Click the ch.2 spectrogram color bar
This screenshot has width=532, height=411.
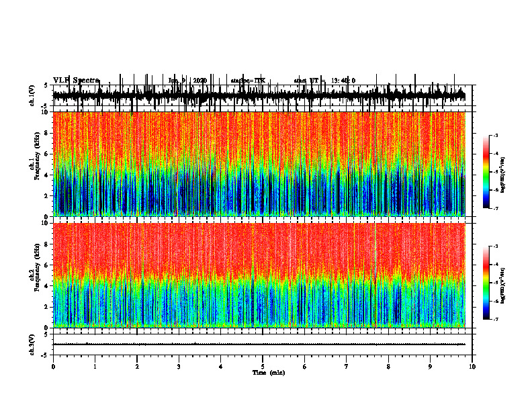pyautogui.click(x=486, y=283)
